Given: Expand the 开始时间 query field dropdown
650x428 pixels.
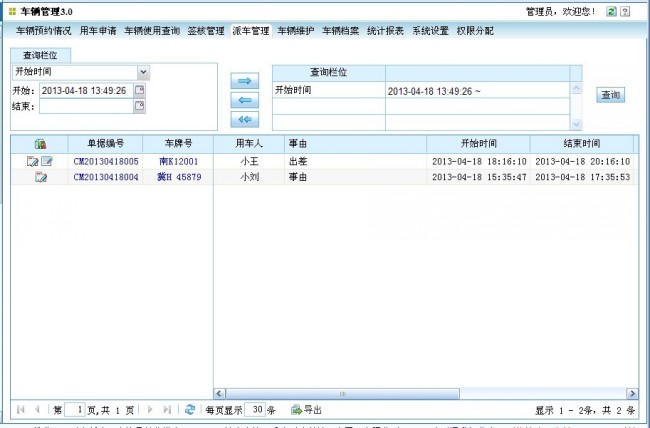Looking at the screenshot, I should 143,72.
